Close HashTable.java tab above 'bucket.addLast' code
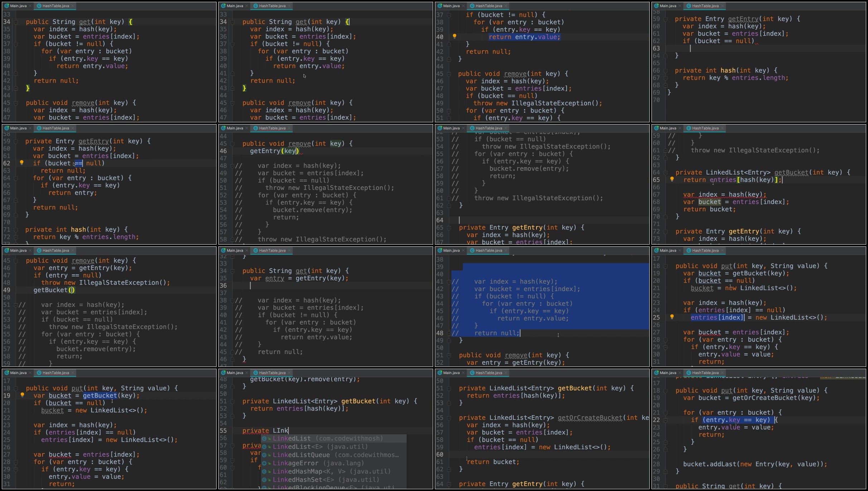The image size is (868, 491). click(722, 373)
